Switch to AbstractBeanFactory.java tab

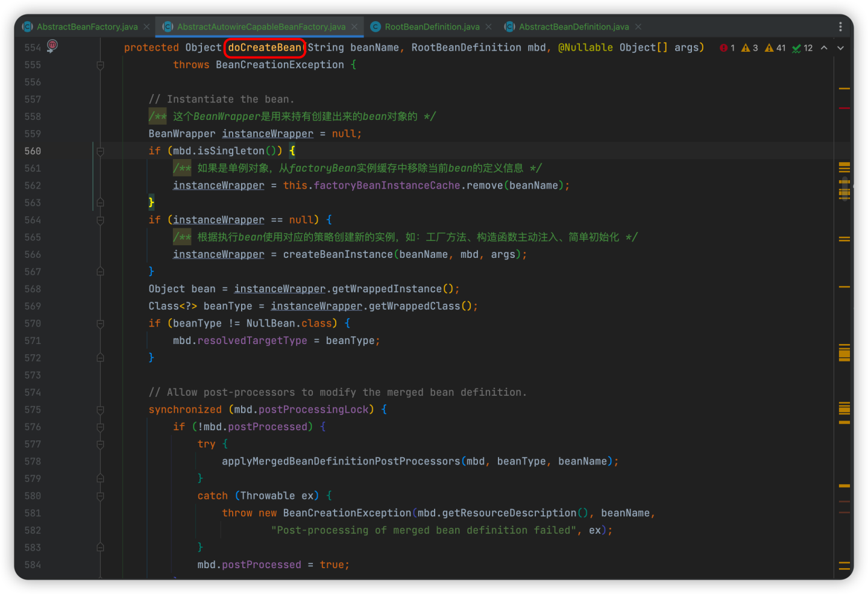click(87, 27)
